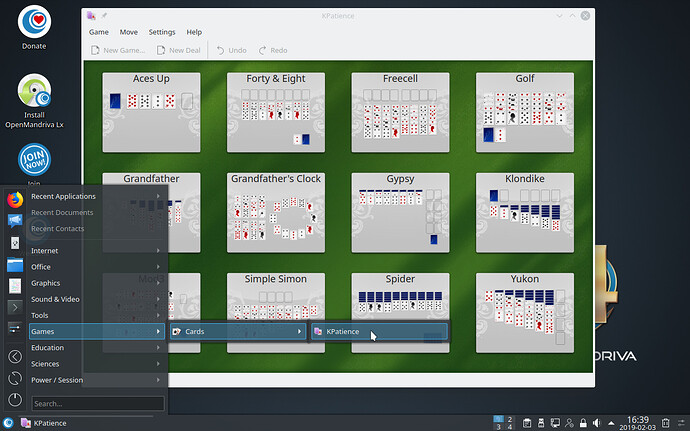This screenshot has width=690, height=431.
Task: Switch to virtual desktop 3
Action: (x=498, y=427)
